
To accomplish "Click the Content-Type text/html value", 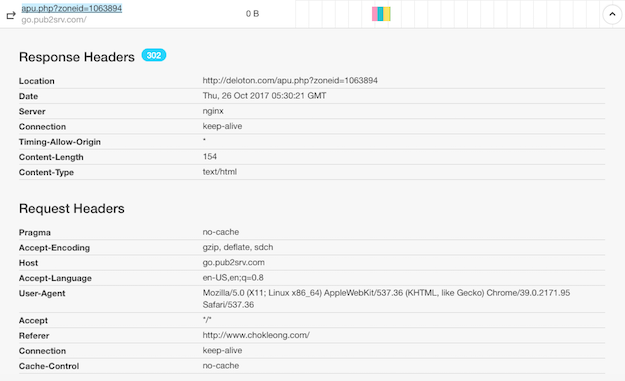I will pos(220,172).
